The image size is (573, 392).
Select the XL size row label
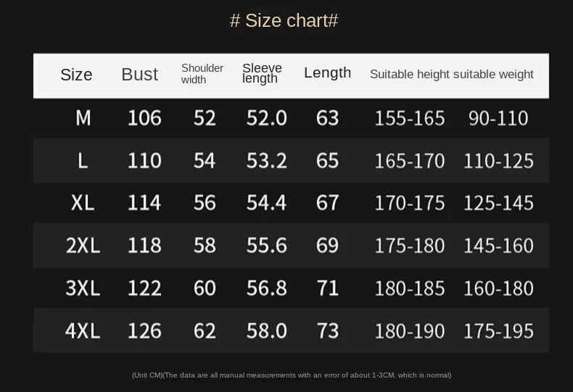(x=83, y=203)
